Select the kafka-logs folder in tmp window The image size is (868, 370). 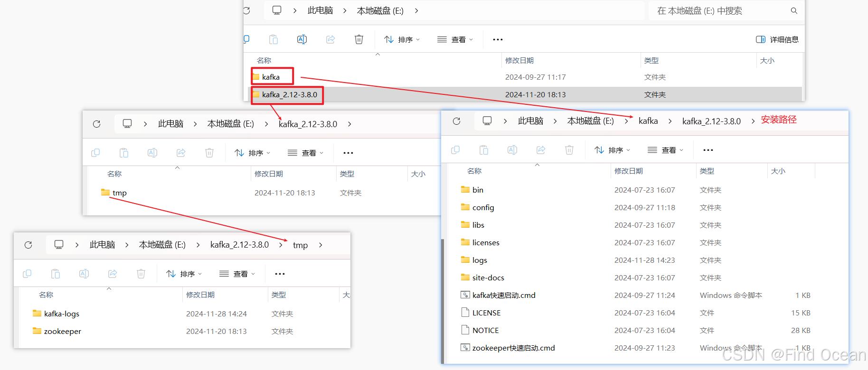click(x=56, y=314)
